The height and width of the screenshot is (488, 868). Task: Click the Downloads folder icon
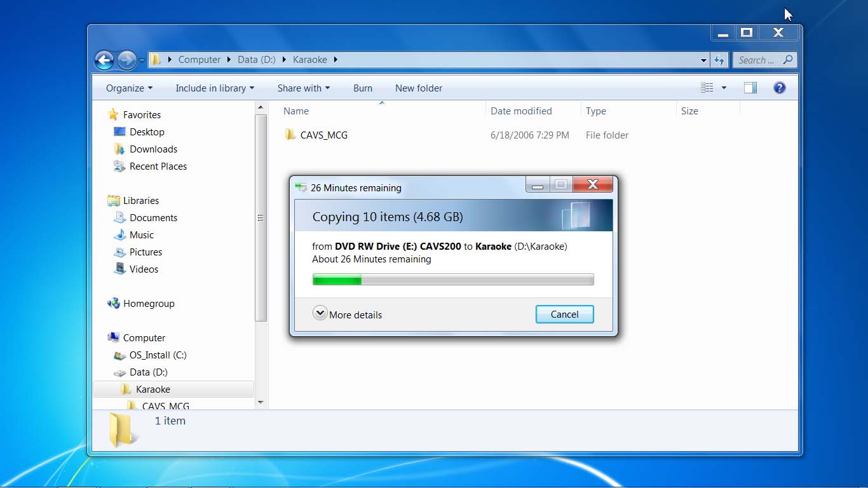(x=119, y=149)
